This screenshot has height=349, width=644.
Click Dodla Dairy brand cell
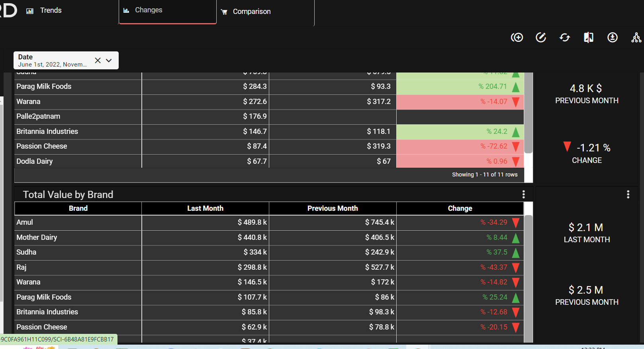click(x=78, y=161)
